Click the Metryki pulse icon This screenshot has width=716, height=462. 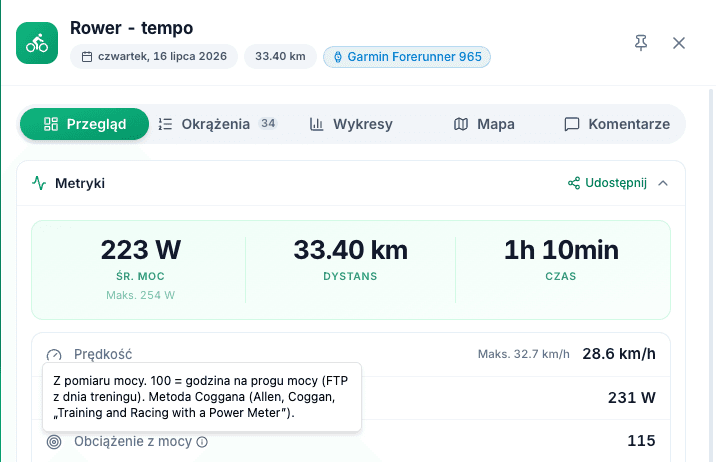click(39, 183)
